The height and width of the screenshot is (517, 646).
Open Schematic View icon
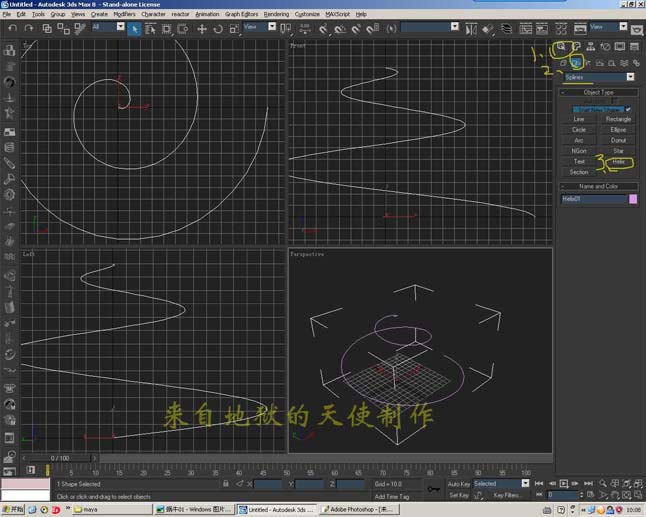[542, 29]
